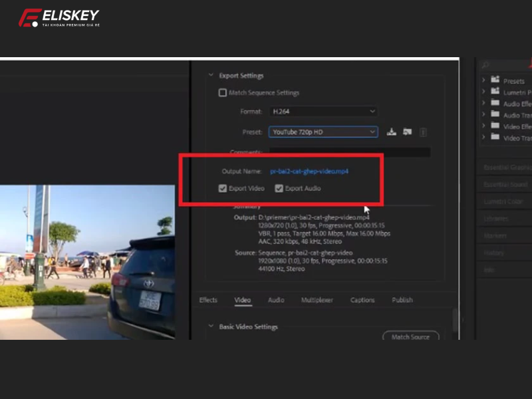The height and width of the screenshot is (399, 532).
Task: Switch to the Captions tab
Action: point(362,300)
